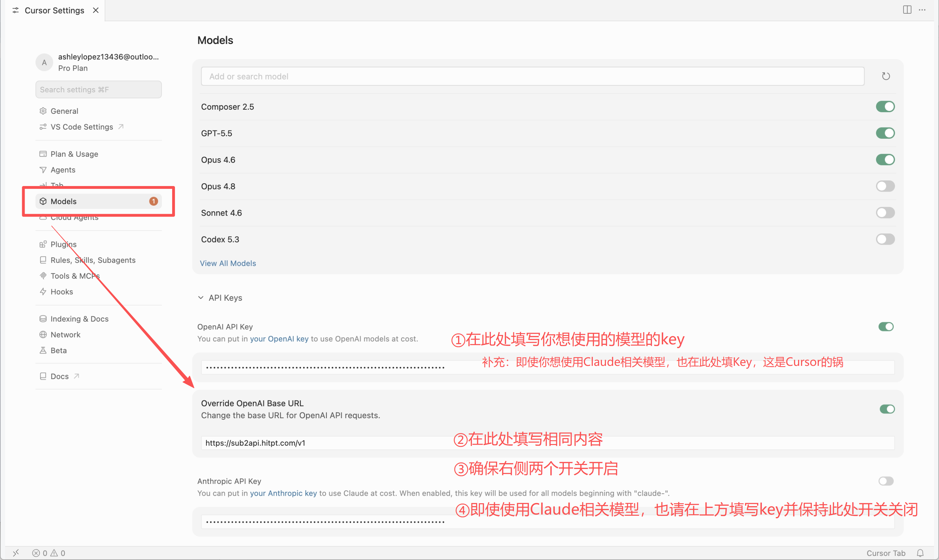The image size is (939, 560).
Task: Select Models in settings sidebar
Action: pos(99,201)
